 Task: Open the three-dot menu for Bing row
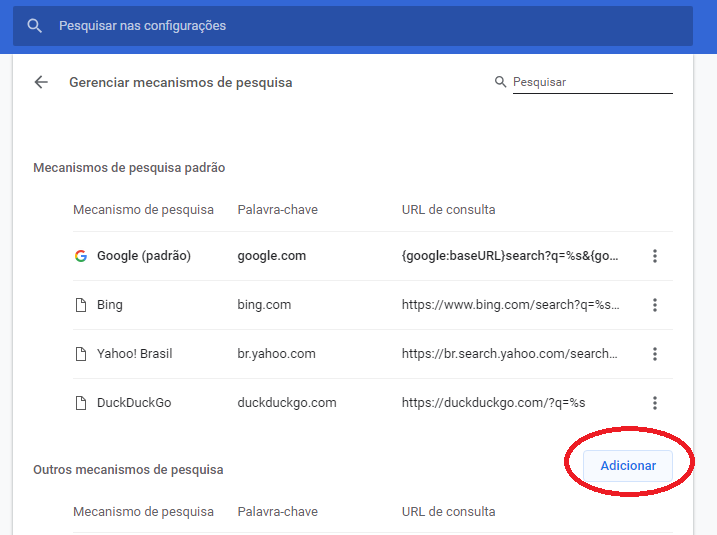coord(655,305)
